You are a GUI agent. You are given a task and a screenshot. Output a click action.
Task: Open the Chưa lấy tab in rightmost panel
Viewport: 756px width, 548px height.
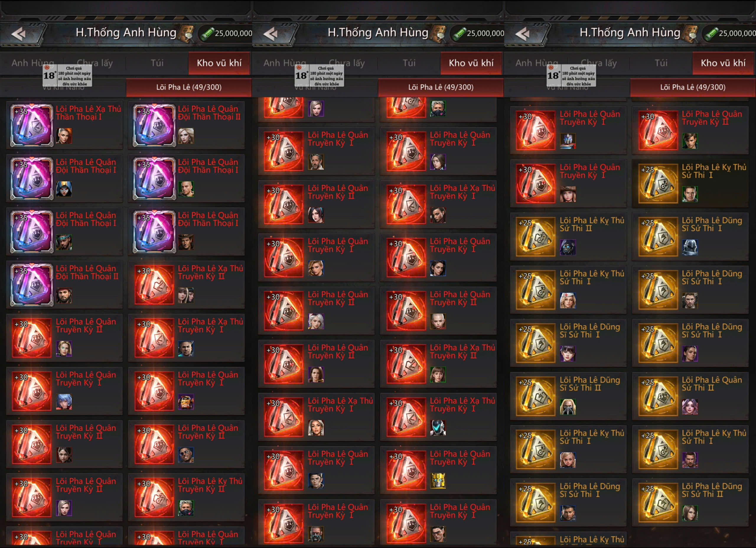point(598,63)
